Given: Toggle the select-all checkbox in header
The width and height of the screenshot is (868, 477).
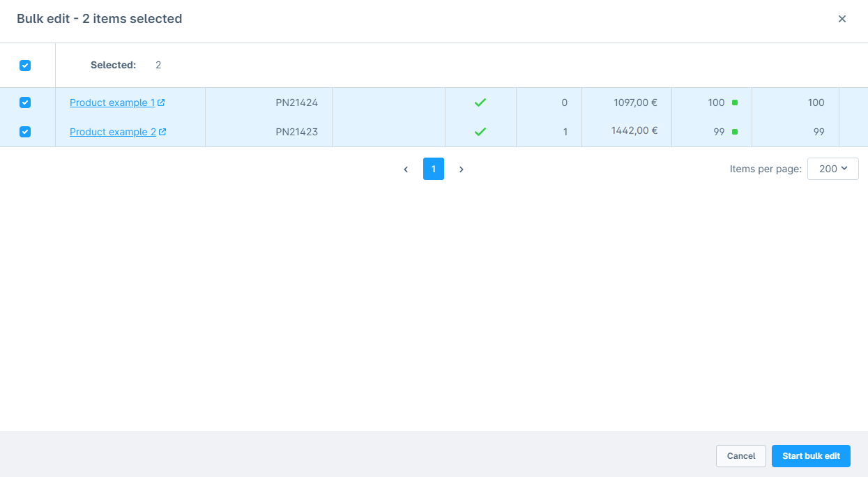Looking at the screenshot, I should [25, 66].
